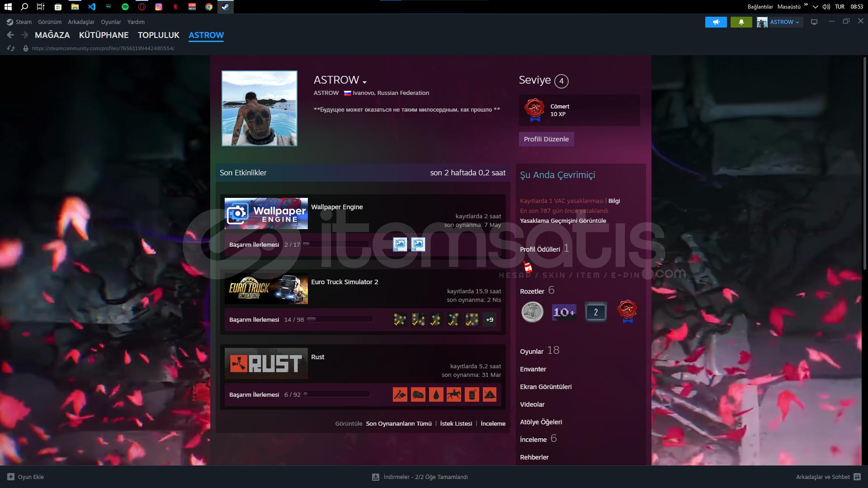
Task: Switch to Big Picture mode via monitor icon
Action: [814, 22]
